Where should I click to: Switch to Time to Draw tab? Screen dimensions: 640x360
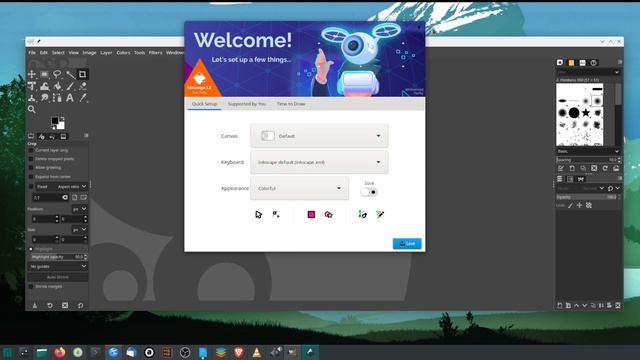[x=291, y=104]
